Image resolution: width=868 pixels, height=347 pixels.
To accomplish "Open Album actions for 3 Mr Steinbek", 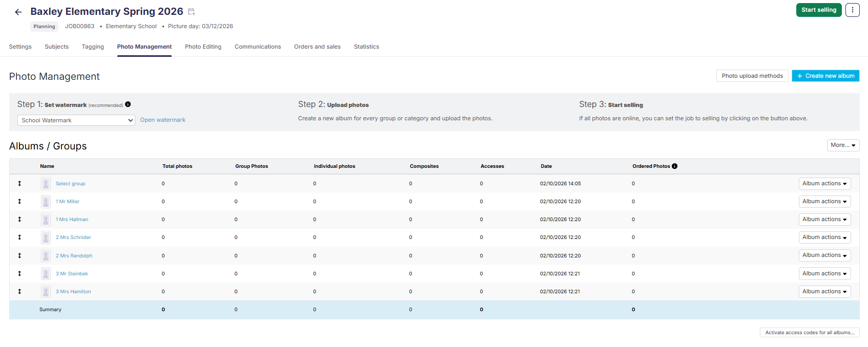I will (824, 274).
